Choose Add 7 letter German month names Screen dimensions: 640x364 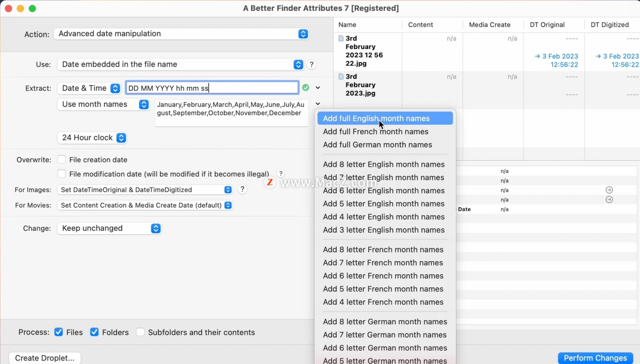pos(385,335)
